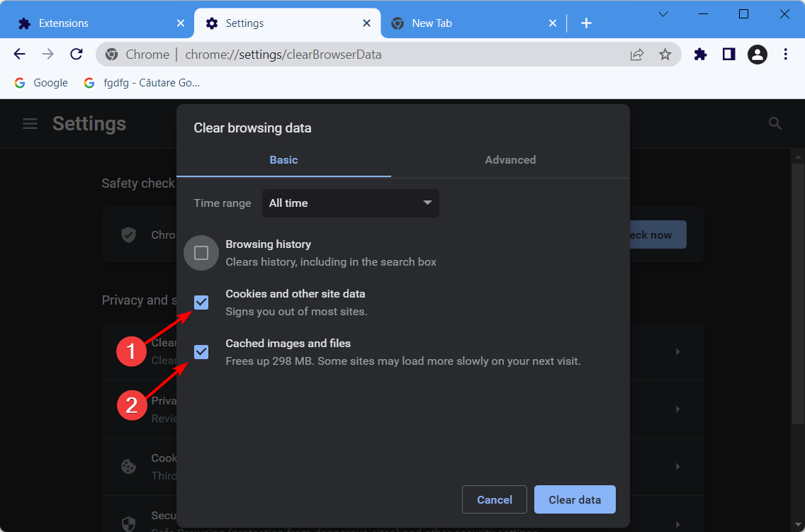Expand the Clear browsing data row arrow
Image resolution: width=805 pixels, height=532 pixels.
pyautogui.click(x=677, y=352)
